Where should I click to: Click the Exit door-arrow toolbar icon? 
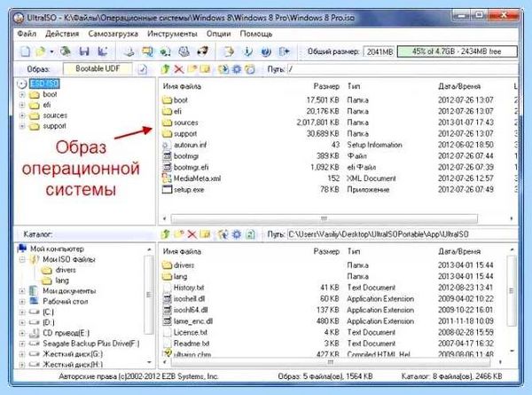(x=285, y=51)
